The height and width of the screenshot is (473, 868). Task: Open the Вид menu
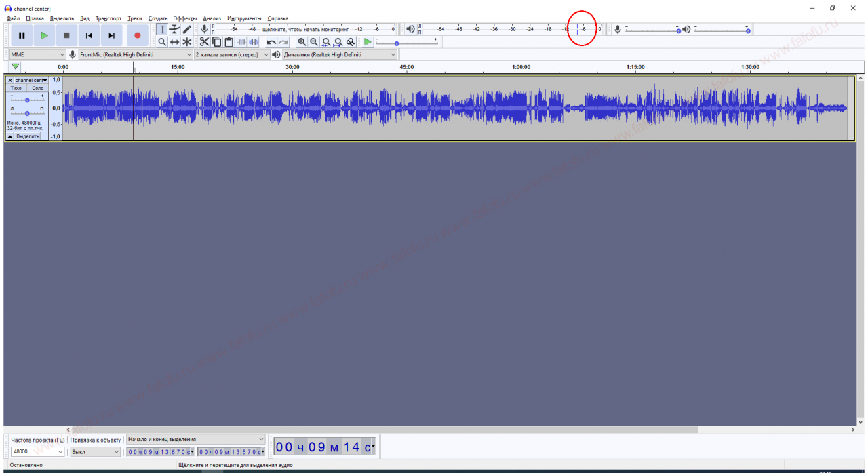[x=85, y=18]
